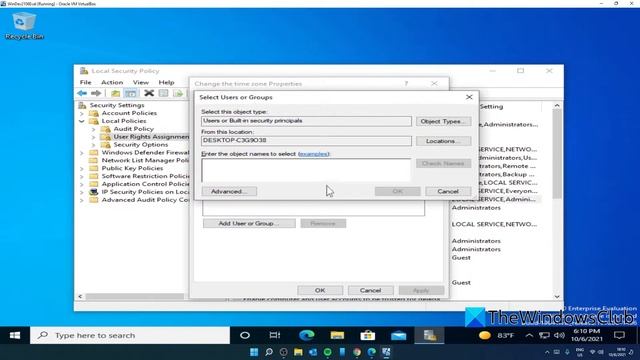The image size is (640, 360).
Task: Click the Object Types button
Action: click(443, 121)
